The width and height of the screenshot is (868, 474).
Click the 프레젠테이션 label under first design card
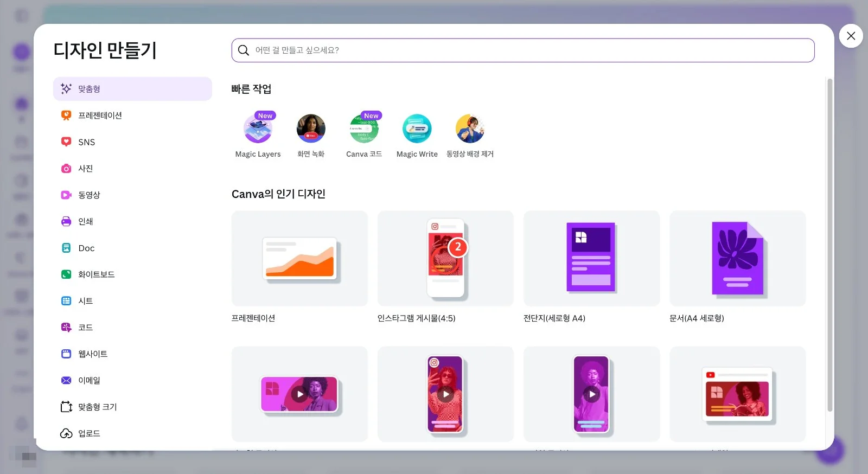(253, 318)
